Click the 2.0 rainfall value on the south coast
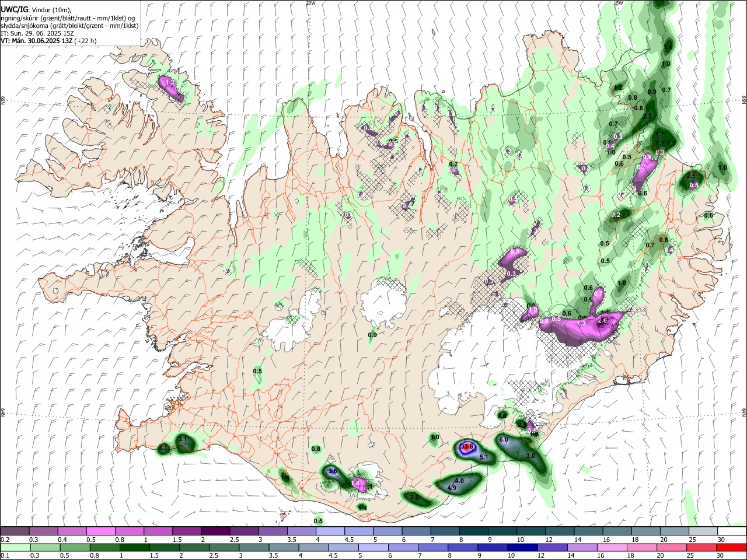The height and width of the screenshot is (560, 747). coord(414,497)
